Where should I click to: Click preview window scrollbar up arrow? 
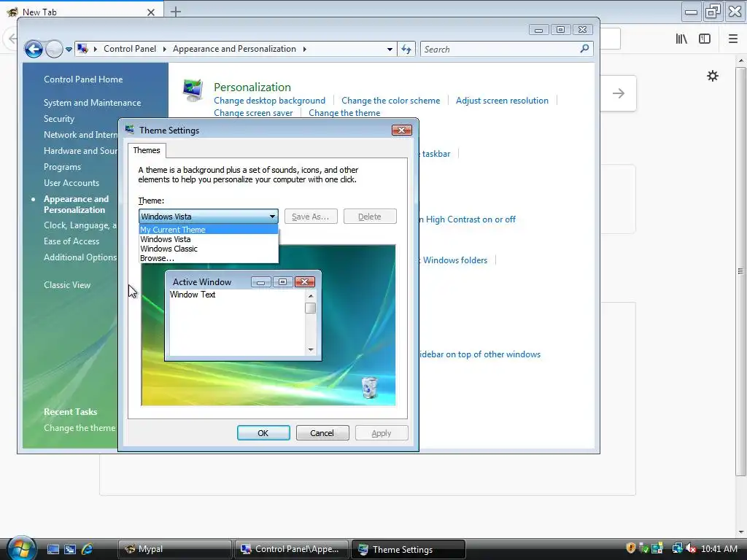click(311, 296)
